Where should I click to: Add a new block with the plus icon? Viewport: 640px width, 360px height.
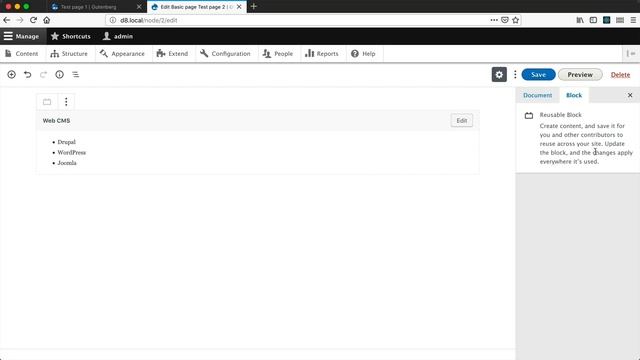click(11, 74)
